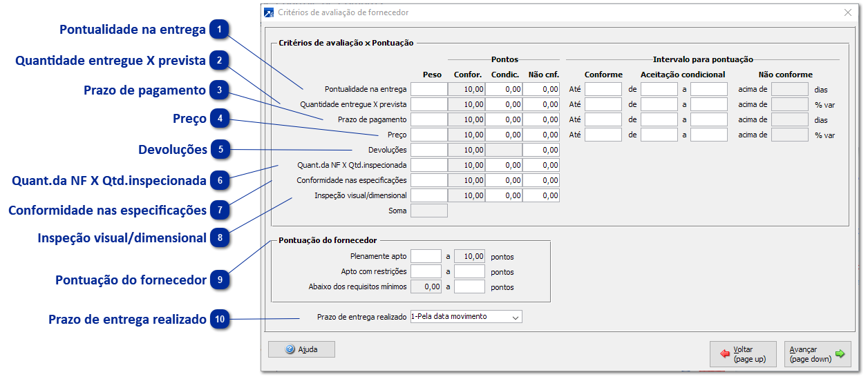Viewport: 868px width, 379px height.
Task: Click Não cnf. points field for Devoluções
Action: click(x=541, y=150)
